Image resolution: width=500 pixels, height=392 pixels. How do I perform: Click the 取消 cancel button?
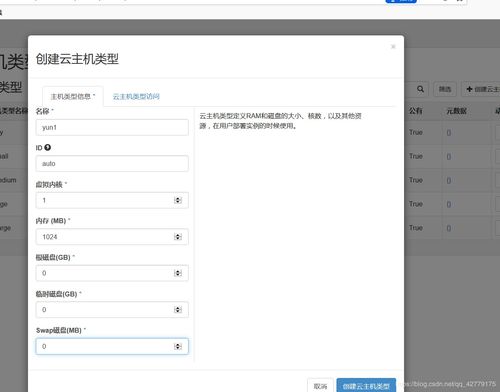pos(320,386)
